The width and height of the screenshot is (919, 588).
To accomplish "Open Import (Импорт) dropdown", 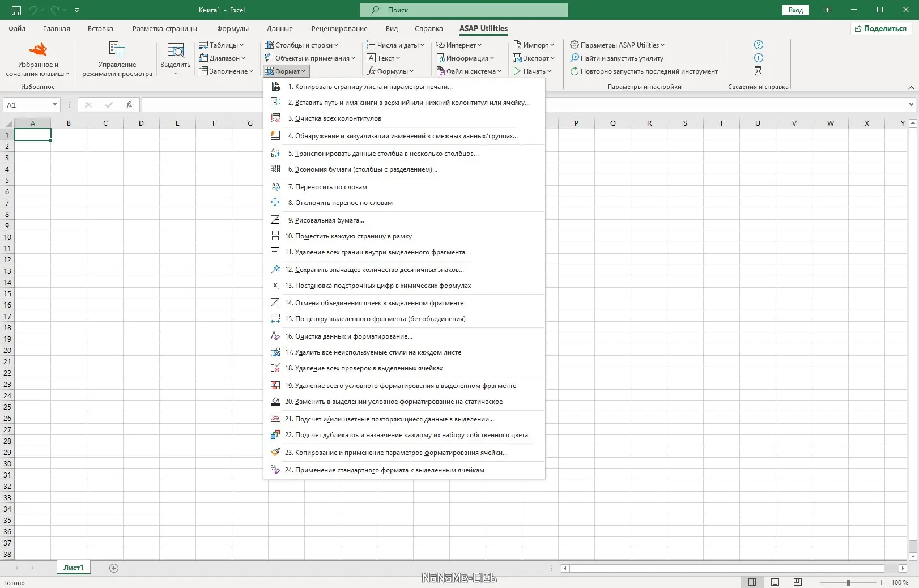I will click(x=534, y=45).
